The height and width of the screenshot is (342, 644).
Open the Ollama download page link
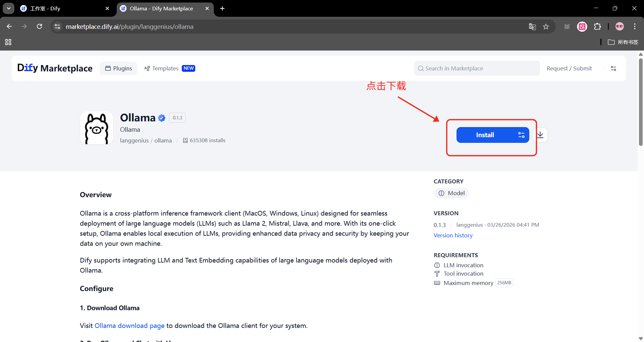pyautogui.click(x=129, y=326)
